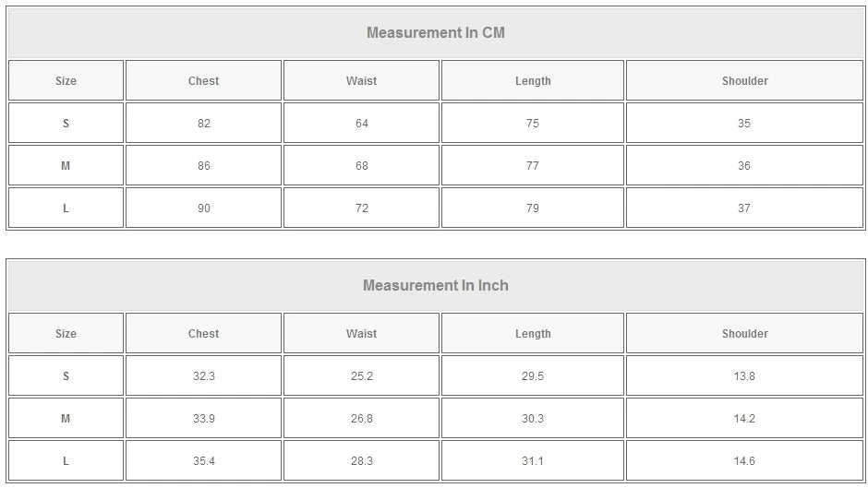Click the shoulder value 35 cell
Screen dimensions: 868x488
[744, 124]
